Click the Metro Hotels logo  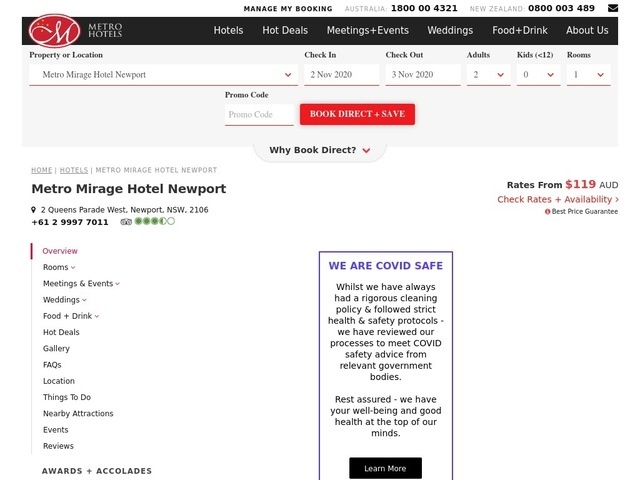75,31
